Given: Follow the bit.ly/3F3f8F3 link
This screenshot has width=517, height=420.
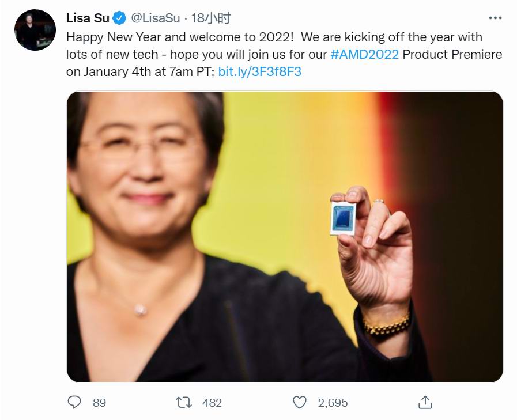Looking at the screenshot, I should [260, 73].
